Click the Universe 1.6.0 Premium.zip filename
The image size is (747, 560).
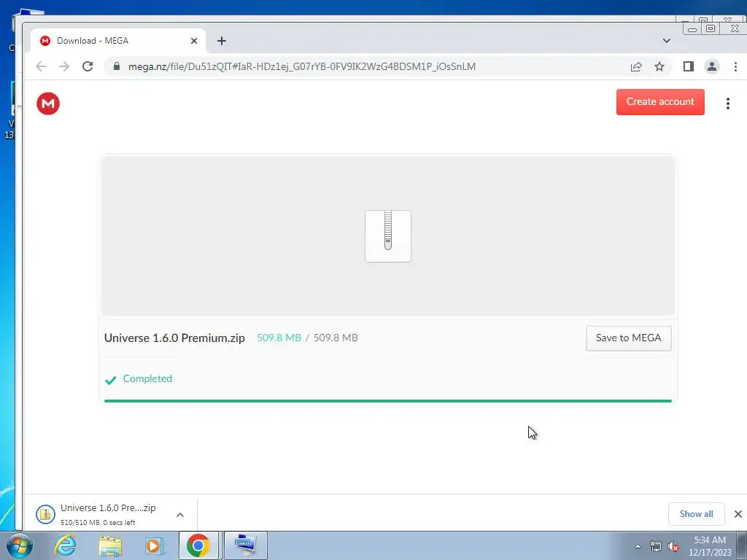(174, 338)
